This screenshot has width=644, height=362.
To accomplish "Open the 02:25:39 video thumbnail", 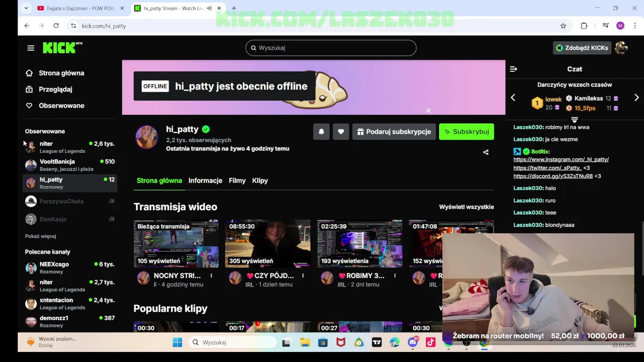I will (x=360, y=243).
